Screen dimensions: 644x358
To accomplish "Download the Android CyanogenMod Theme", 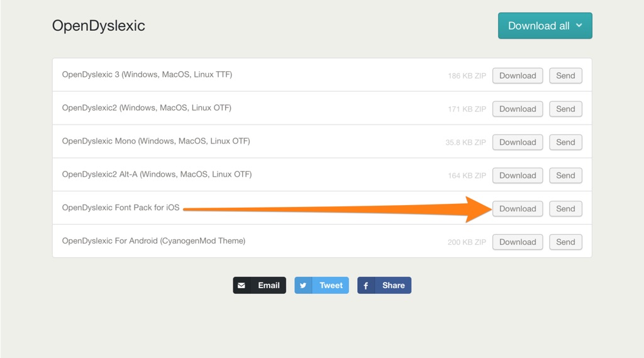I will [x=517, y=242].
